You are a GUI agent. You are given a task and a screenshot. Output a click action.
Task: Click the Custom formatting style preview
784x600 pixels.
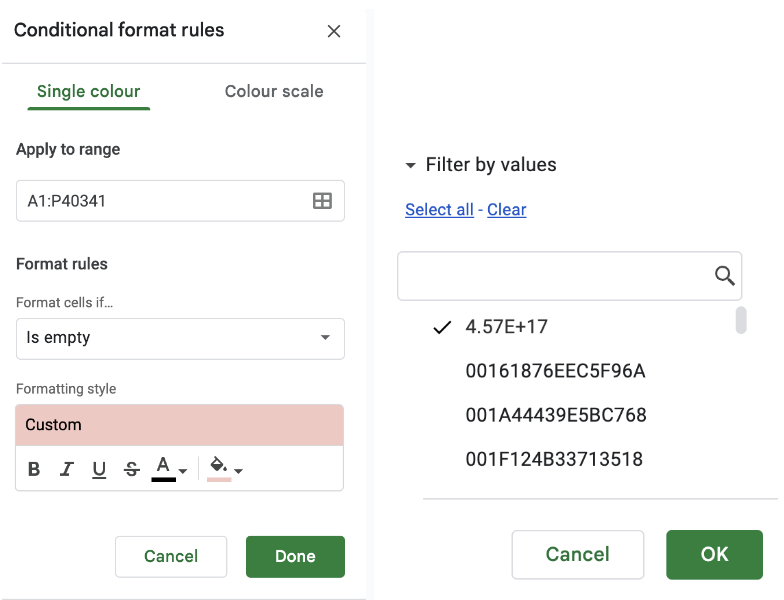point(180,425)
